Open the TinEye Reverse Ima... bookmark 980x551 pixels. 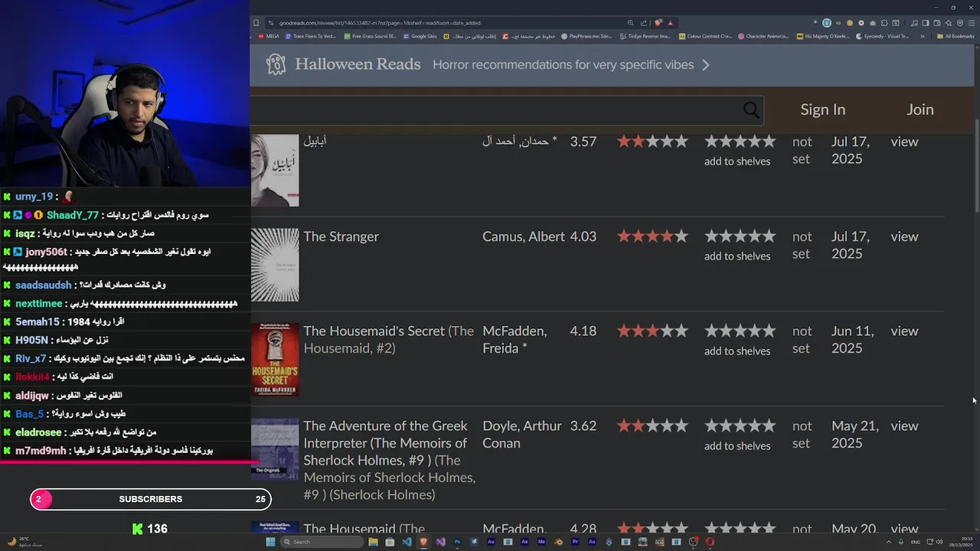click(x=645, y=36)
